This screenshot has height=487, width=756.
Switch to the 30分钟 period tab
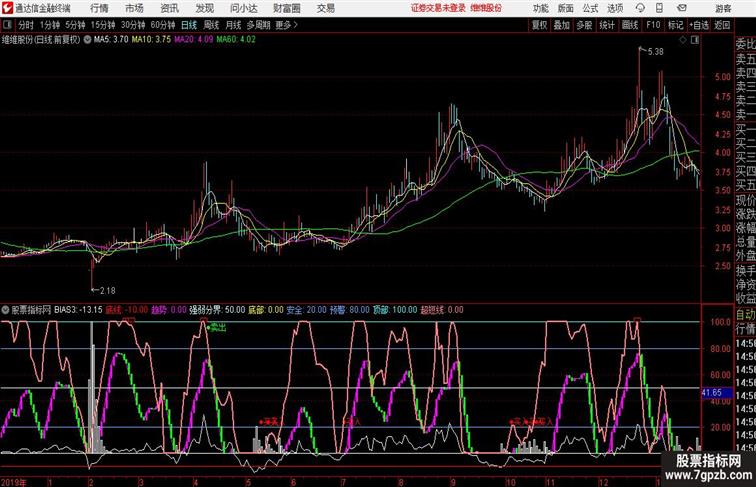point(133,25)
